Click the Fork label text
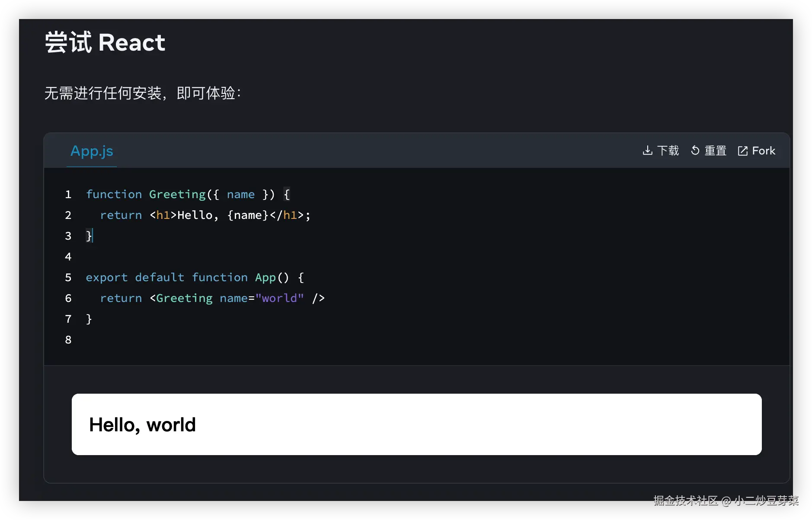The height and width of the screenshot is (520, 812). (764, 151)
